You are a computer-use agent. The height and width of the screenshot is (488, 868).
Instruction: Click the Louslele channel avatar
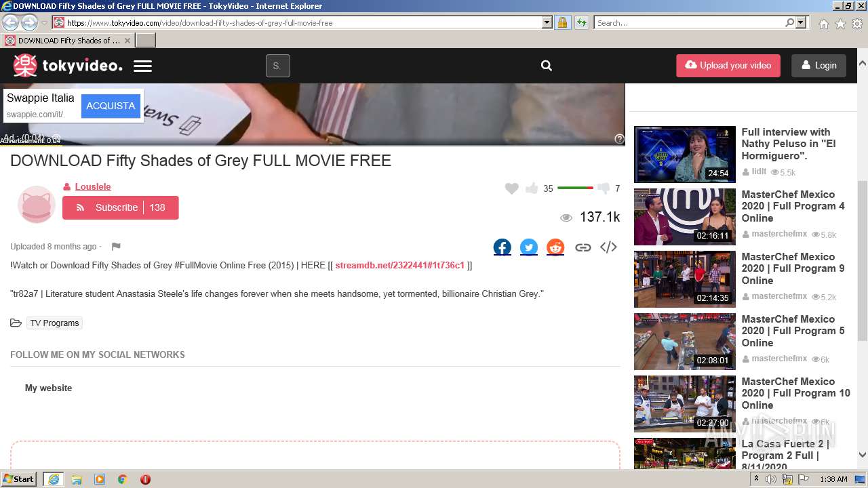(x=36, y=205)
